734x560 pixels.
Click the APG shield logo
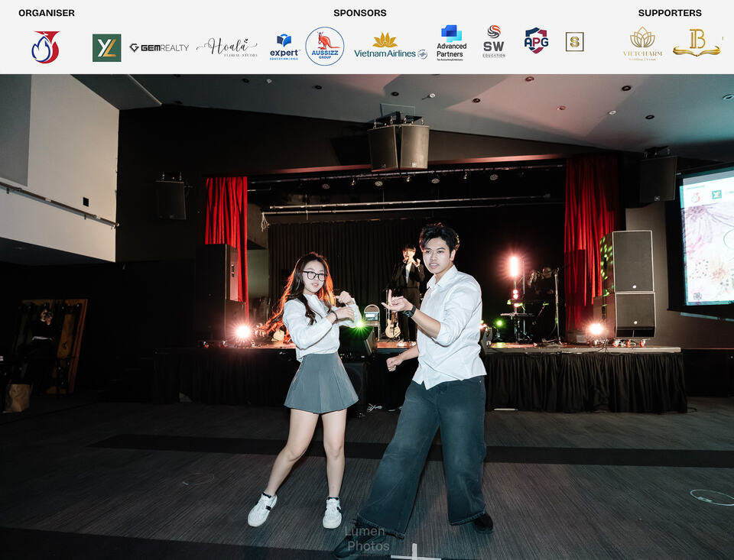coord(537,40)
